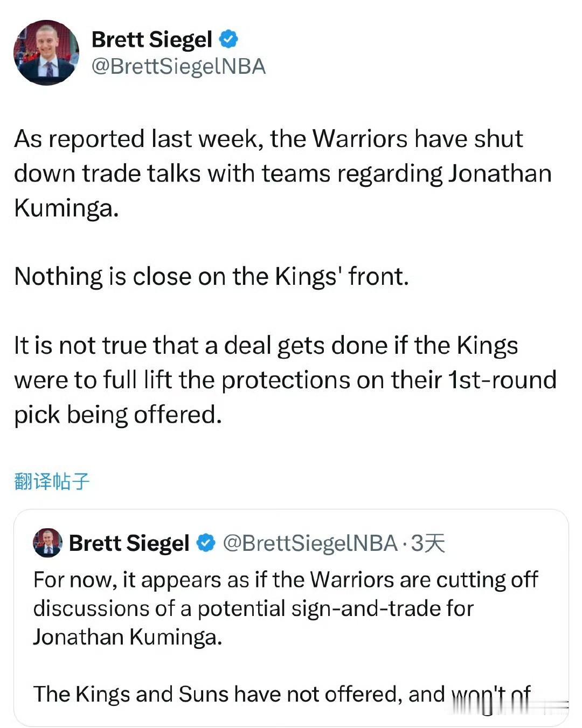The width and height of the screenshot is (582, 728).
Task: Click the word 'Kuminga.' in the main tweet
Action: [66, 208]
